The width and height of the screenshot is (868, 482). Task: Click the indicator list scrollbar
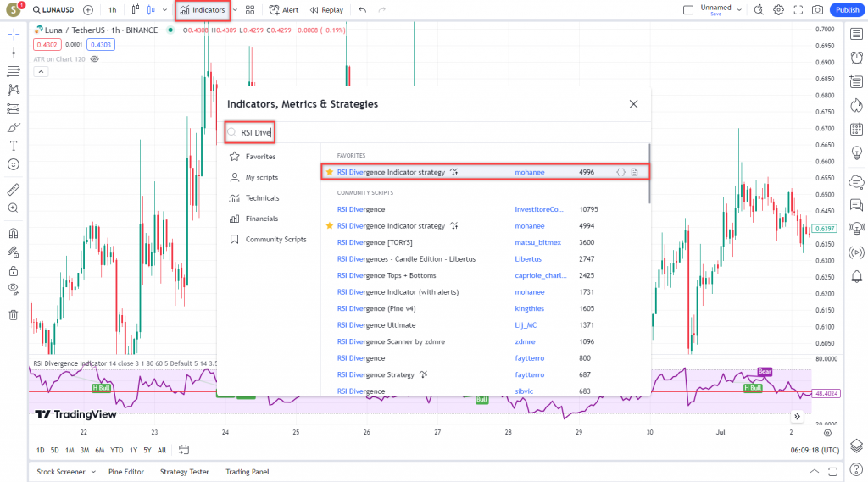coord(649,174)
